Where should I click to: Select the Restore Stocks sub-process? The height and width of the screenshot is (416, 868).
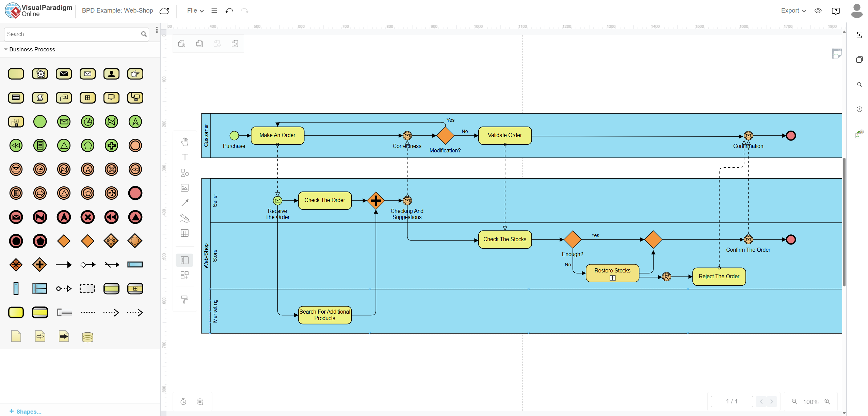point(612,273)
